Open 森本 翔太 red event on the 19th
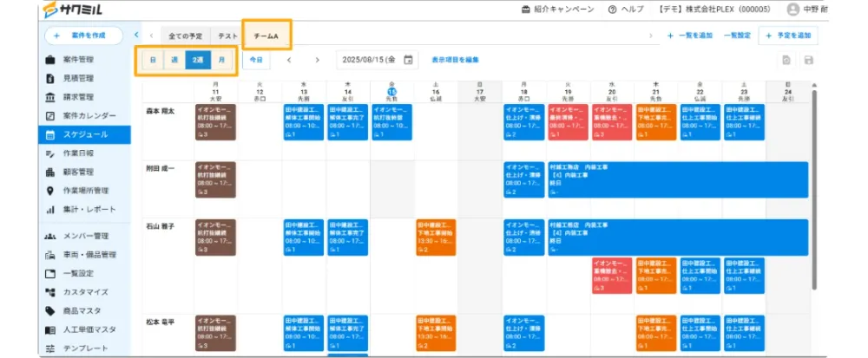Viewport: 868px width, 358px height. click(x=569, y=122)
